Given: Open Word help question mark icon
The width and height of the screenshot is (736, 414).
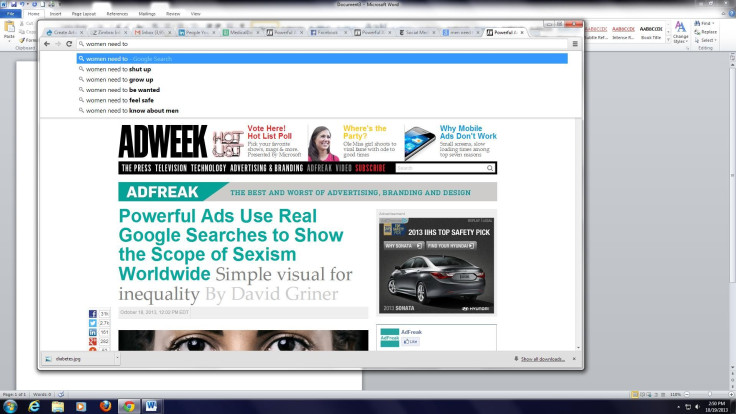Looking at the screenshot, I should [x=730, y=14].
